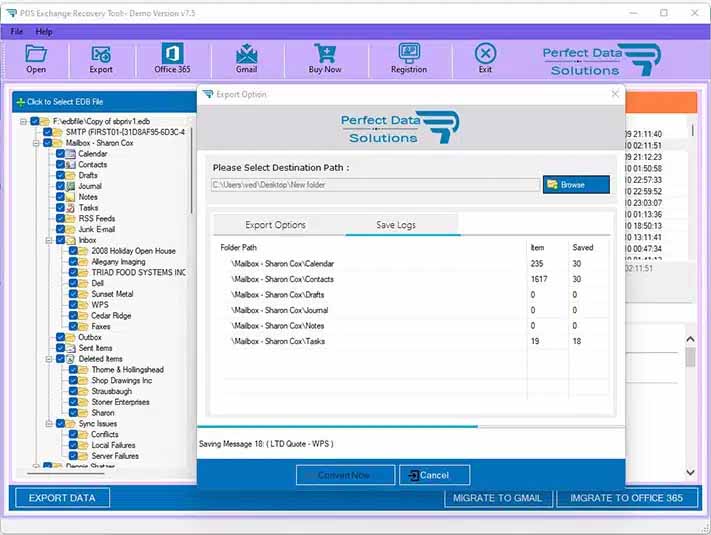Click the Export Option dialog logo icon
The width and height of the screenshot is (711, 535).
pos(208,94)
